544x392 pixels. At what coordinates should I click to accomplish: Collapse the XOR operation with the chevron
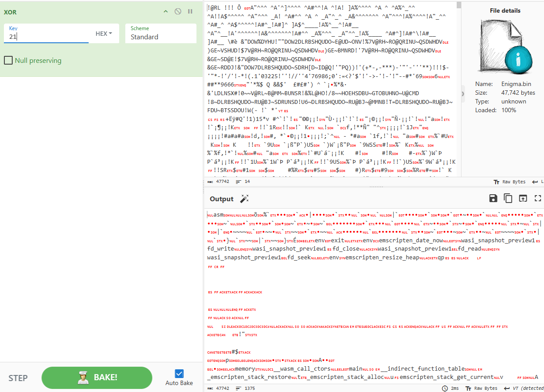[165, 12]
